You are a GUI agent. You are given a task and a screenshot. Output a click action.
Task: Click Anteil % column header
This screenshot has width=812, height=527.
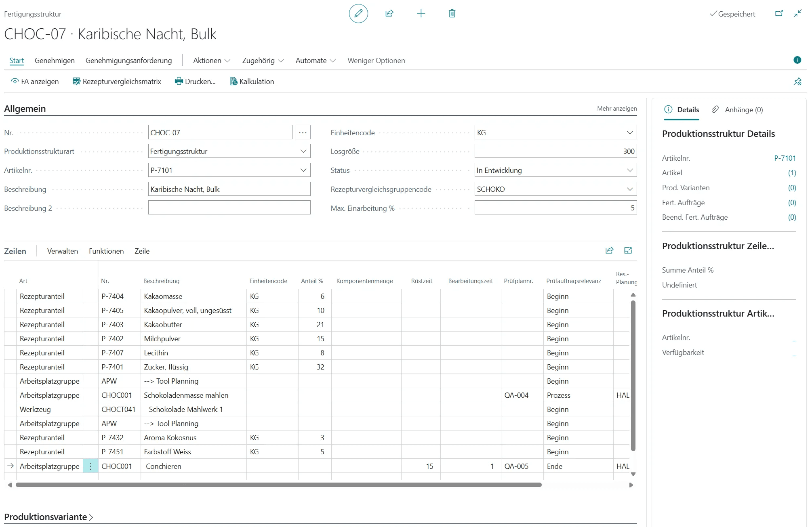[x=312, y=281]
